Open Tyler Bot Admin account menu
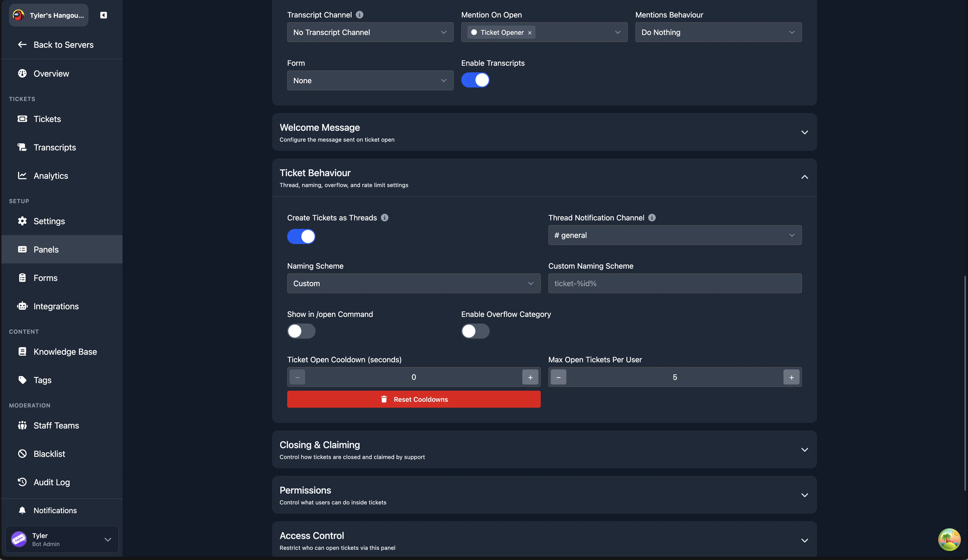This screenshot has height=560, width=968. [x=62, y=539]
